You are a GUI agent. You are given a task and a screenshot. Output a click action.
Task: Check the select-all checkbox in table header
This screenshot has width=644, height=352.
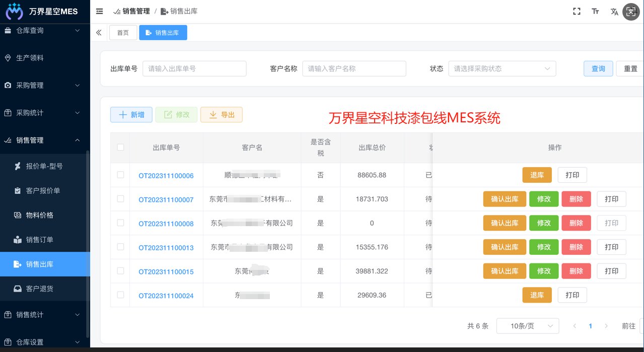(120, 147)
